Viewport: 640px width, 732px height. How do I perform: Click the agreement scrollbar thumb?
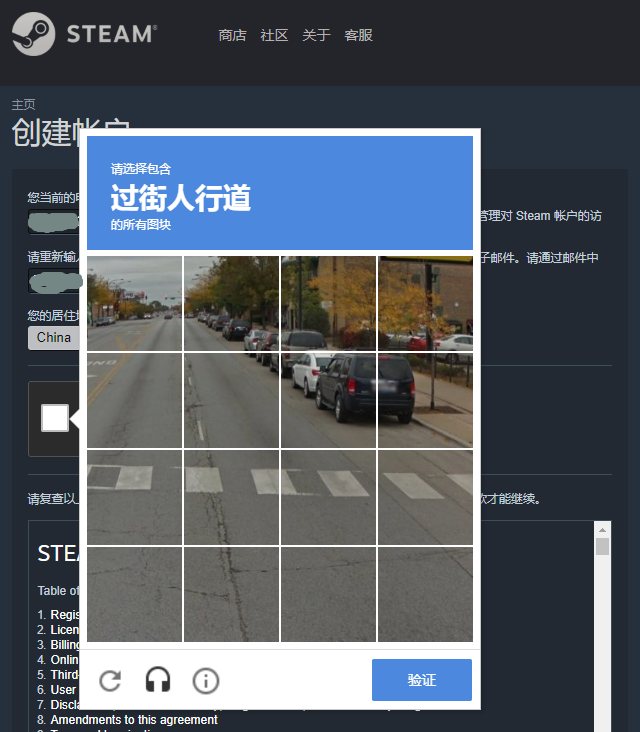pos(602,546)
